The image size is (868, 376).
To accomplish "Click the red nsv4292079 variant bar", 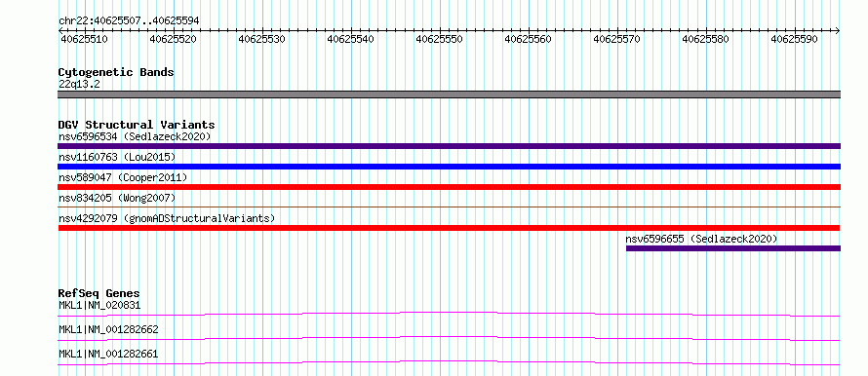I will pyautogui.click(x=449, y=228).
